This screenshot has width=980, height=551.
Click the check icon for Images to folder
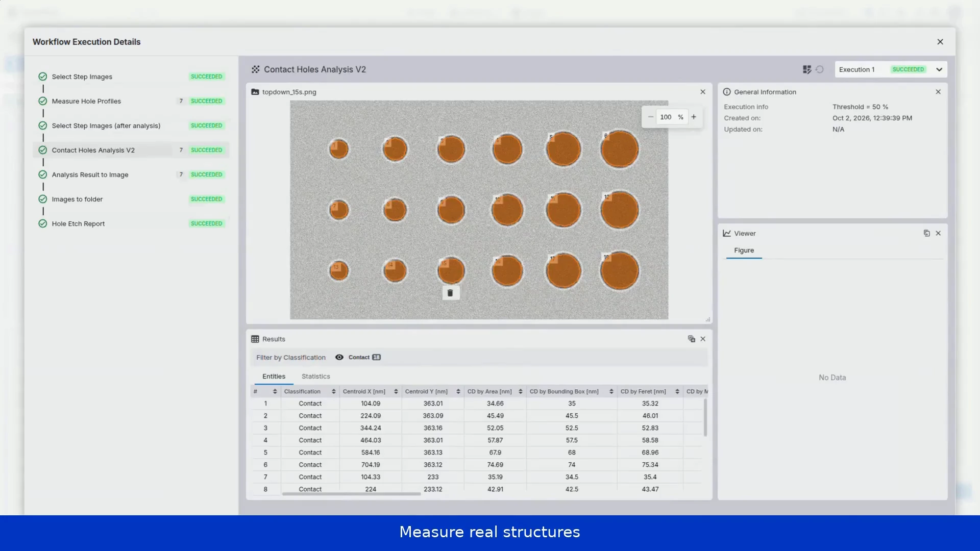pos(43,199)
